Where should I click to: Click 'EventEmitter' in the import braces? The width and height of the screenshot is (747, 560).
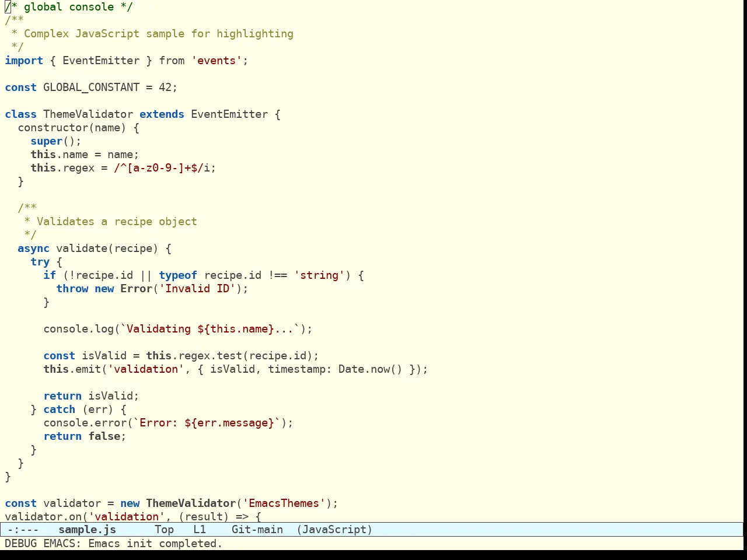coord(101,61)
